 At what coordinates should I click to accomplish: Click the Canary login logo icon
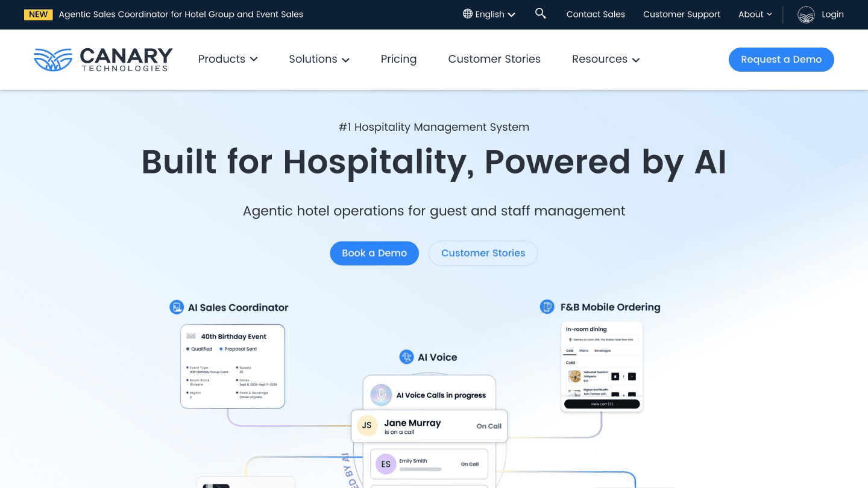coord(806,14)
